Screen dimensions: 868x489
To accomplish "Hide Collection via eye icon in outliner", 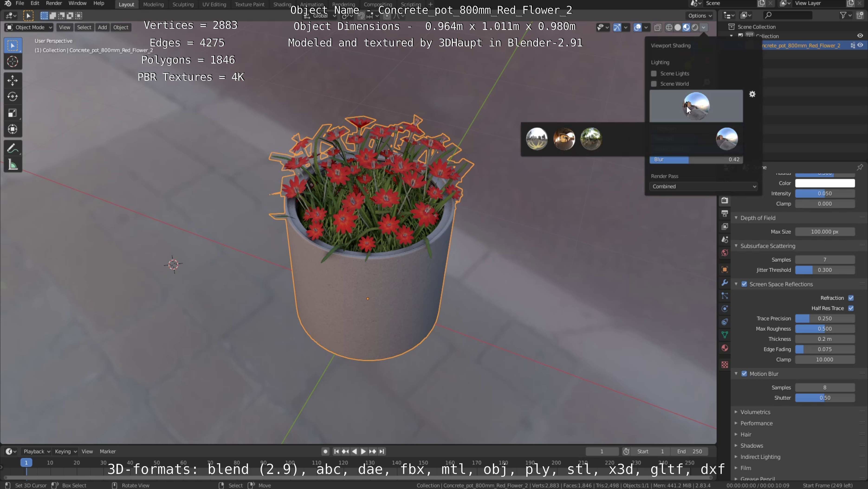I will (x=860, y=36).
